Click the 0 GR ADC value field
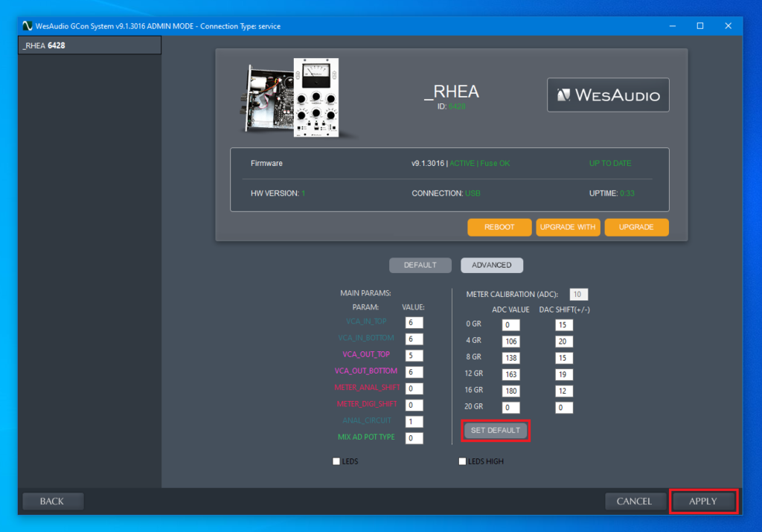Image resolution: width=762 pixels, height=532 pixels. (x=510, y=325)
